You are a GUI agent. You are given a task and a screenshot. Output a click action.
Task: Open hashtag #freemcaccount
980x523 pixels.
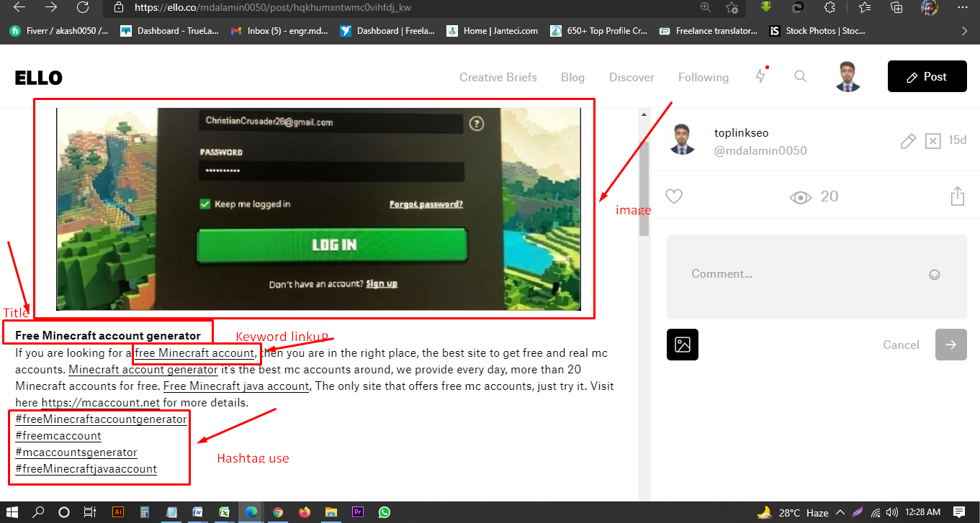point(58,436)
